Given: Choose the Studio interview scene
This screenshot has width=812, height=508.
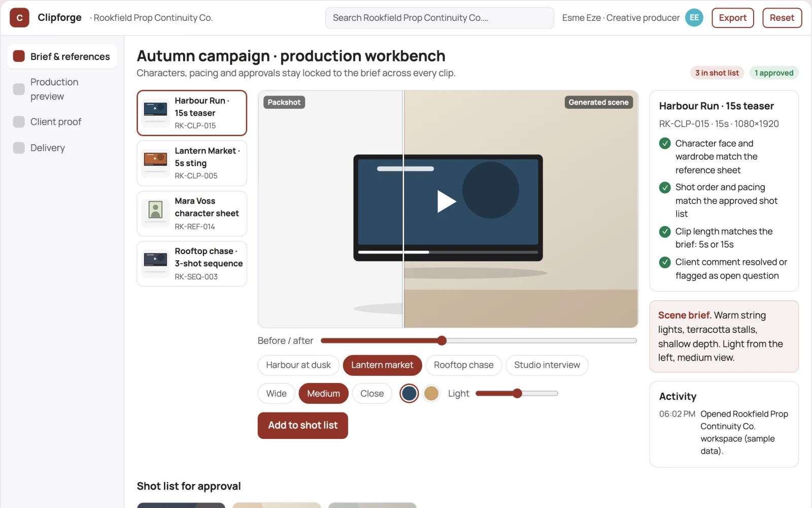Looking at the screenshot, I should point(547,365).
